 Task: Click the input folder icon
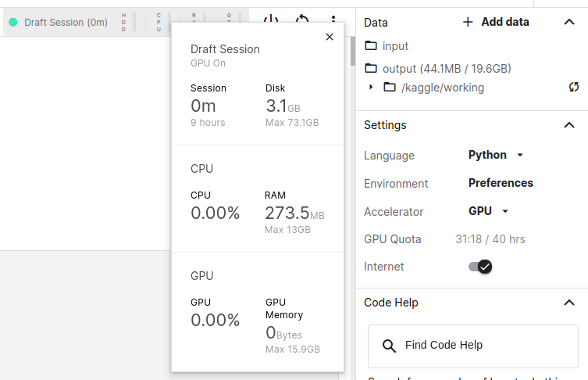pyautogui.click(x=371, y=45)
